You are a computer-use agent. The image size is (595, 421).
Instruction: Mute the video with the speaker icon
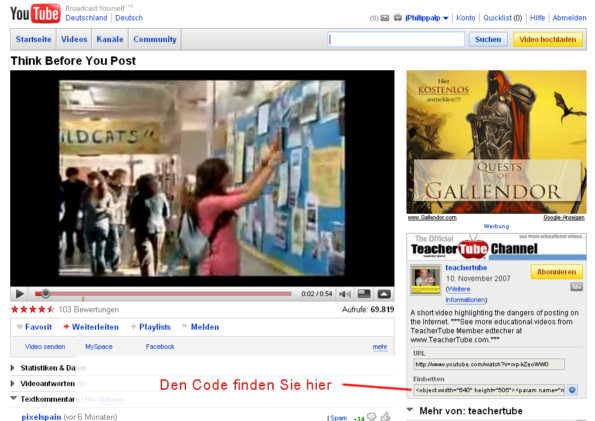pyautogui.click(x=345, y=294)
